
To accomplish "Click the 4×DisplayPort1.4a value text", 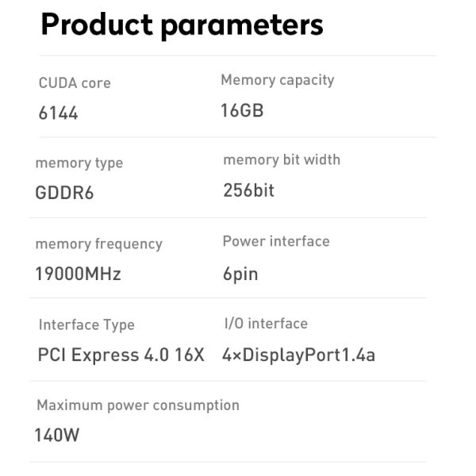I will click(298, 355).
